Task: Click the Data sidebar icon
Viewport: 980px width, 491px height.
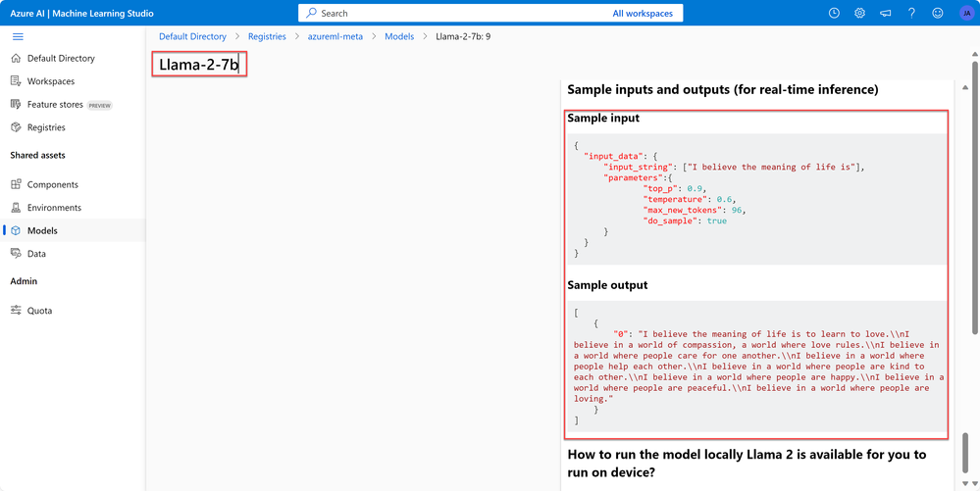Action: coord(17,254)
